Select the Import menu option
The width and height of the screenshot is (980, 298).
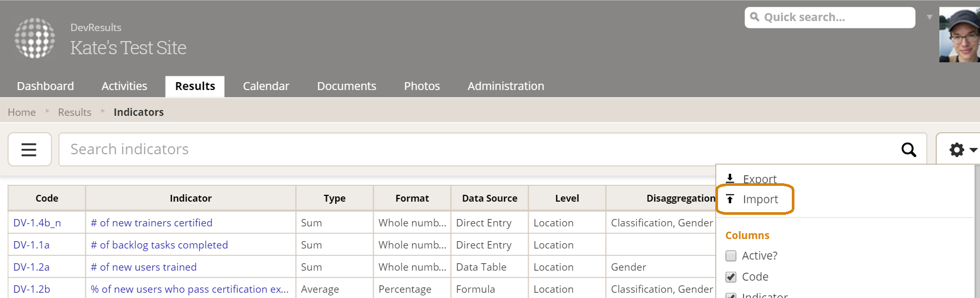pyautogui.click(x=760, y=199)
